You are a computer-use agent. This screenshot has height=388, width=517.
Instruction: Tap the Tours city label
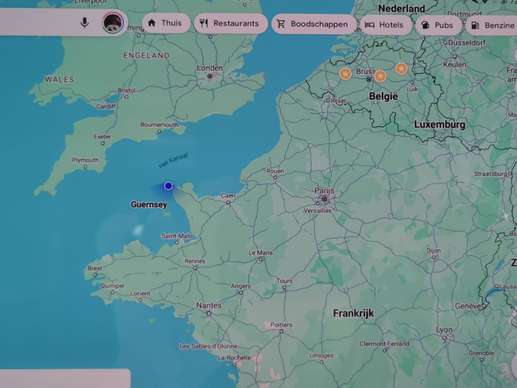coord(284,281)
